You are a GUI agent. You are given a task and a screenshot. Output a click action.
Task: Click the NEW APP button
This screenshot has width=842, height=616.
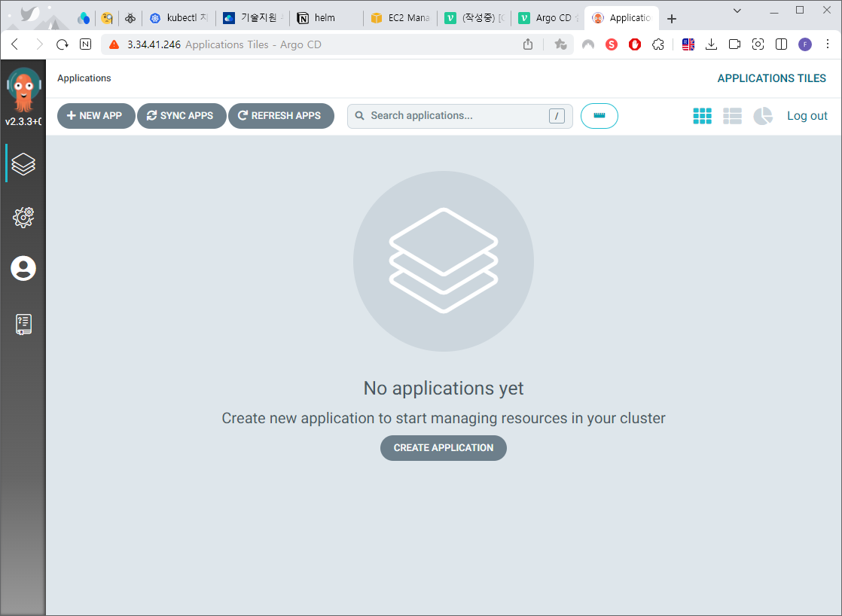pos(96,116)
